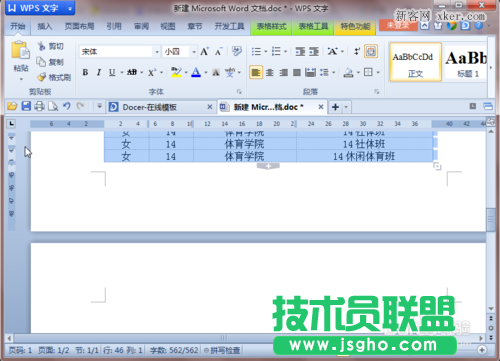Click the zoom-in plus icon in status bar
500x361 pixels.
click(482, 350)
